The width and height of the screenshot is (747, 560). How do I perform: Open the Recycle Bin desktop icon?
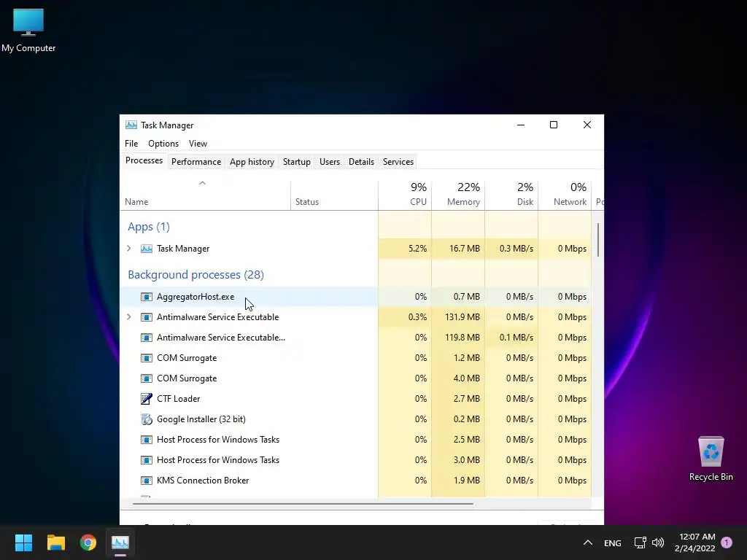711,459
